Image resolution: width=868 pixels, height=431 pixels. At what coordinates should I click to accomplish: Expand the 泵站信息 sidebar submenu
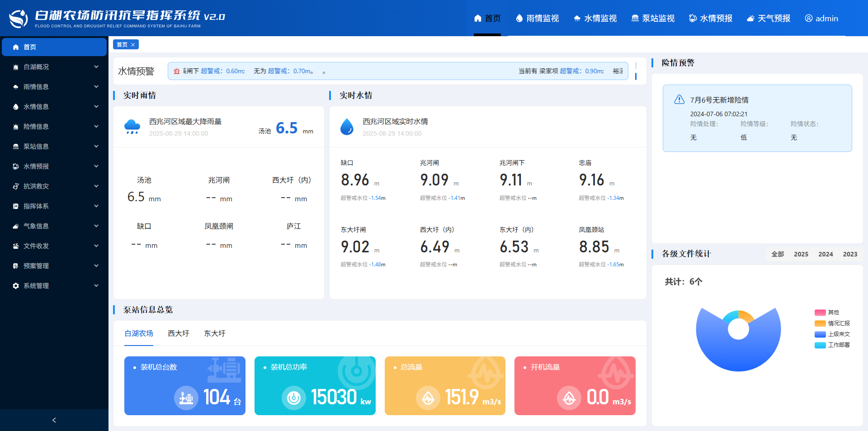[x=54, y=147]
